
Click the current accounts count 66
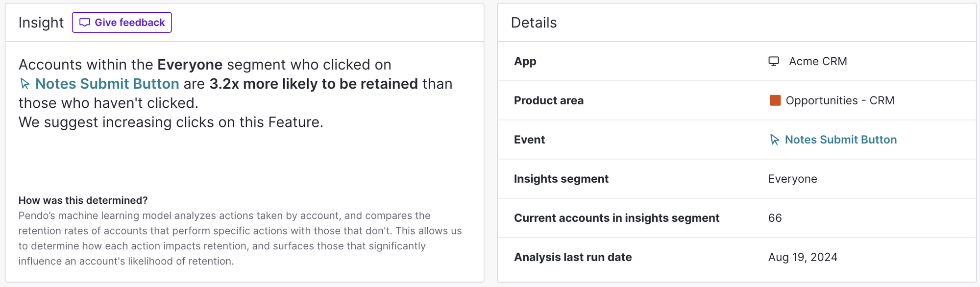[x=775, y=218]
